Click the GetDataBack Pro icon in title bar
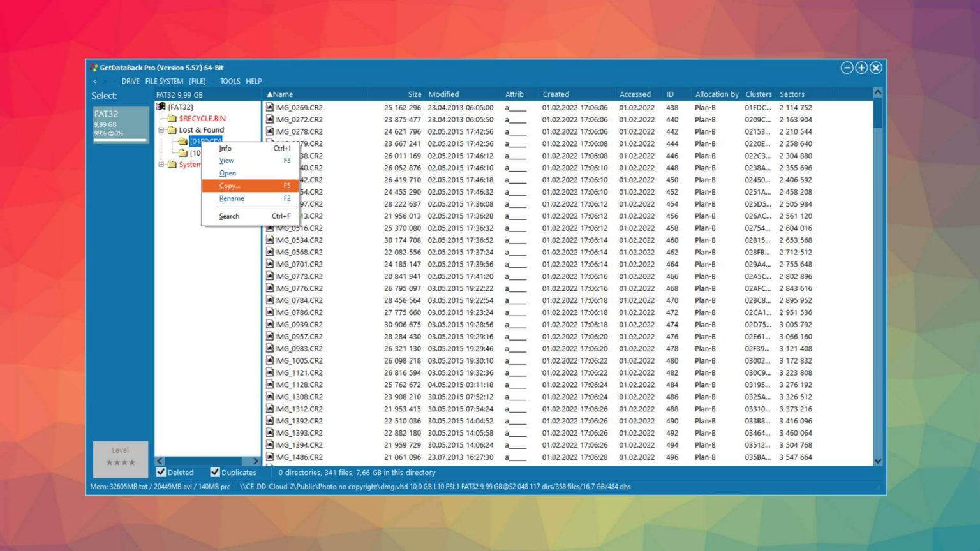The image size is (980, 551). click(x=94, y=67)
